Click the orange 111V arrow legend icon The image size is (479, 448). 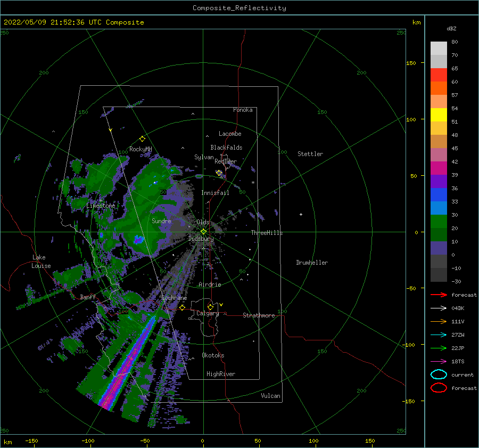pyautogui.click(x=439, y=321)
